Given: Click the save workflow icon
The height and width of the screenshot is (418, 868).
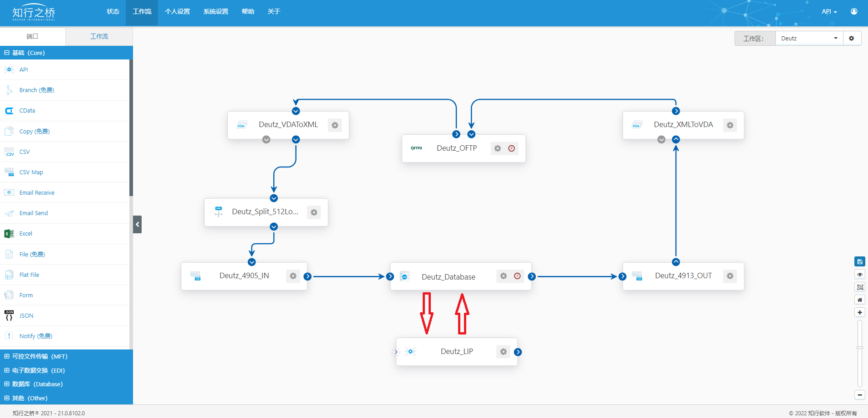Looking at the screenshot, I should 859,261.
